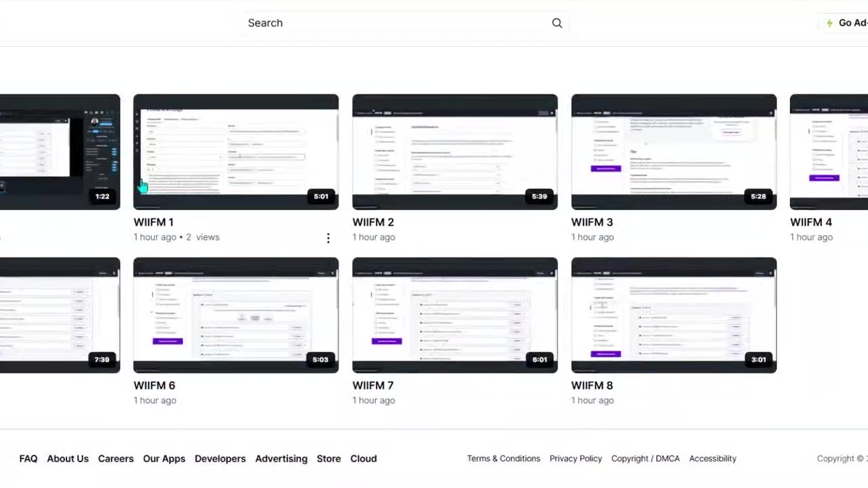868x488 pixels.
Task: Open the WIIFM 1 video thumbnail
Action: [236, 152]
